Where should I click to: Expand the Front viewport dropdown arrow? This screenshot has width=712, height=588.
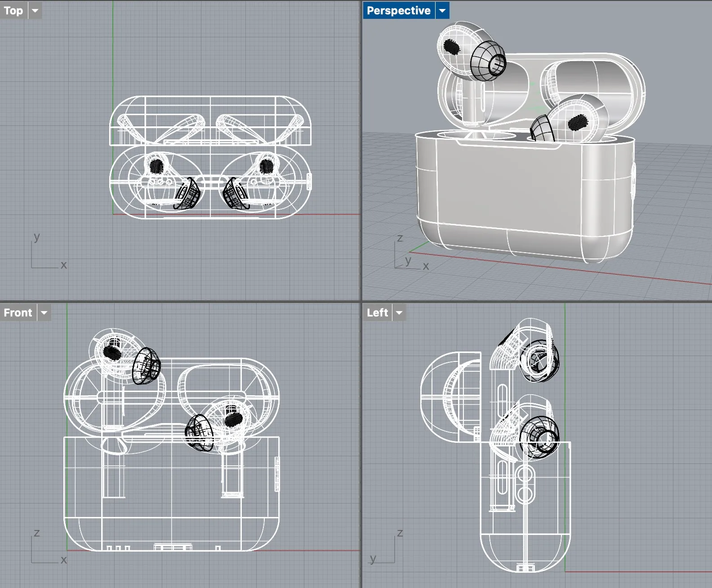44,312
